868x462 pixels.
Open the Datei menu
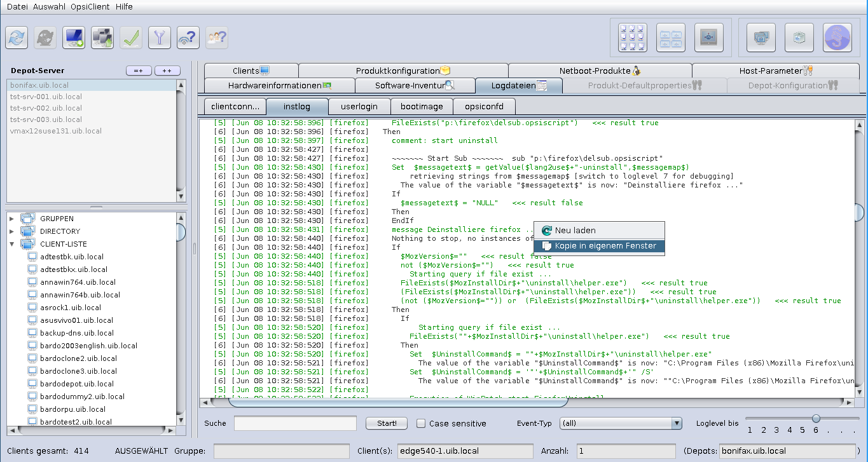point(18,6)
